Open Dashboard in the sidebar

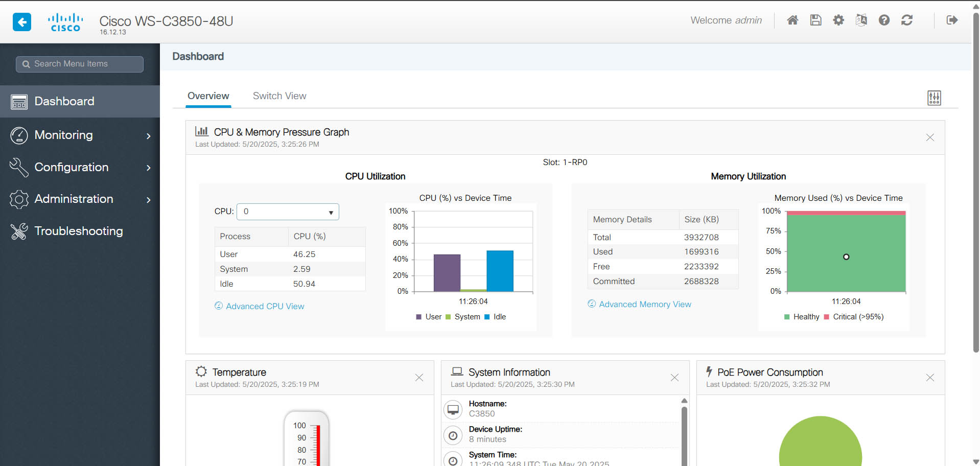pos(80,101)
